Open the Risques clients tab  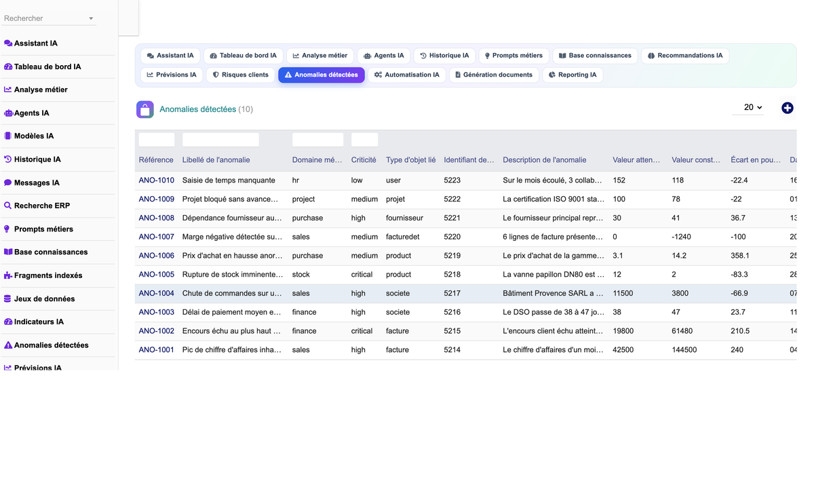pos(241,75)
